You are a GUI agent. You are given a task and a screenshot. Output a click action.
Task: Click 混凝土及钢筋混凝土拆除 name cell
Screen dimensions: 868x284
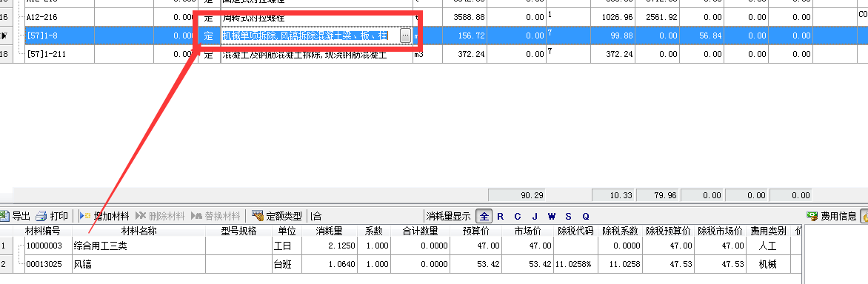317,55
